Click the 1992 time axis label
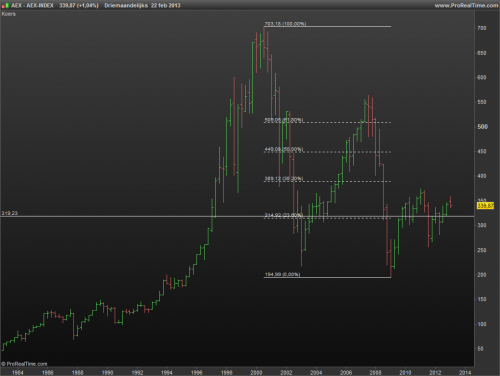The image size is (500, 376). (137, 372)
